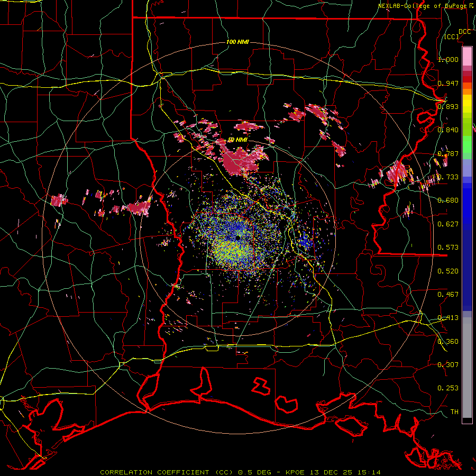Select the 0.360 scale value
The image size is (476, 476).
(x=448, y=342)
